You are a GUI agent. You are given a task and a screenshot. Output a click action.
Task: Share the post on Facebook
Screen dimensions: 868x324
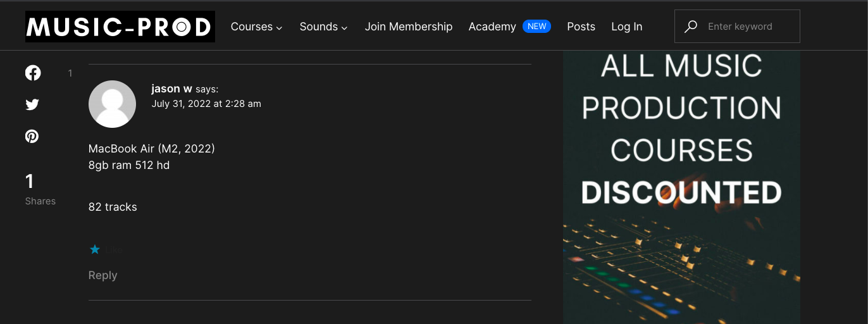tap(33, 73)
